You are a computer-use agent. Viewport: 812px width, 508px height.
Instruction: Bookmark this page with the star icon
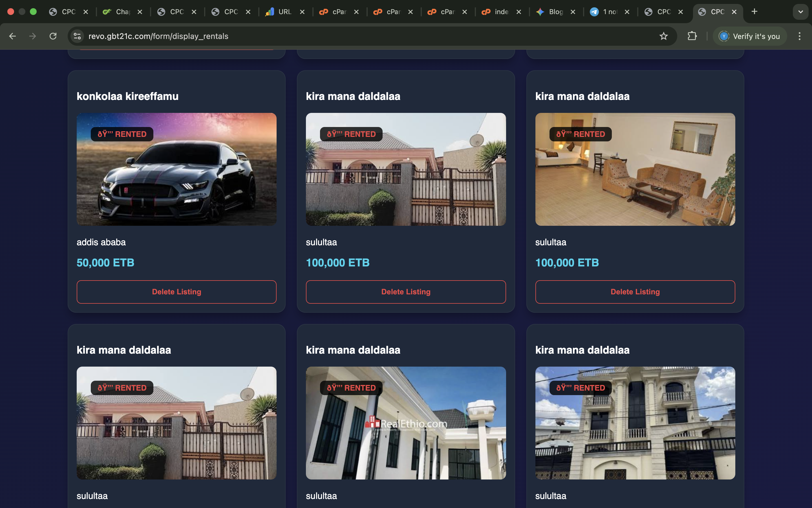tap(663, 36)
